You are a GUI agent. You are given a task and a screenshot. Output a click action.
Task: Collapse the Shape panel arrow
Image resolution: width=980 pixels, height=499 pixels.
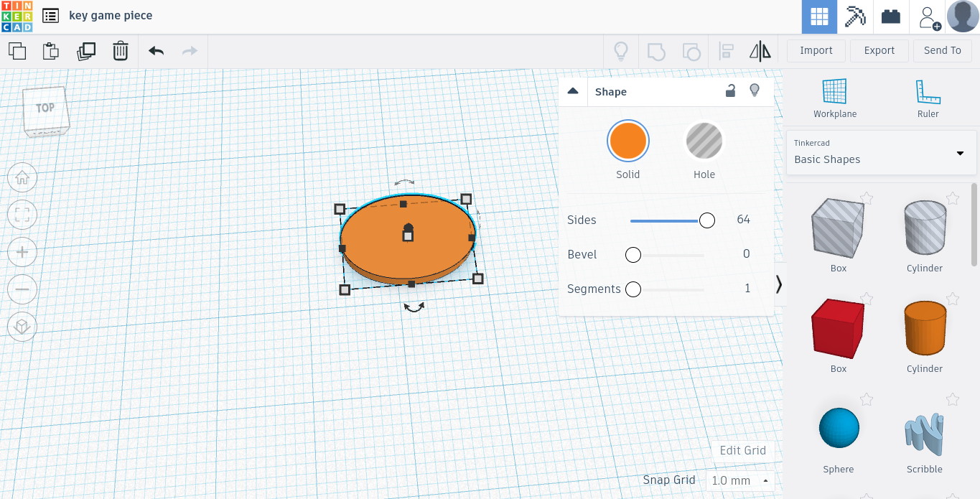[x=573, y=91]
